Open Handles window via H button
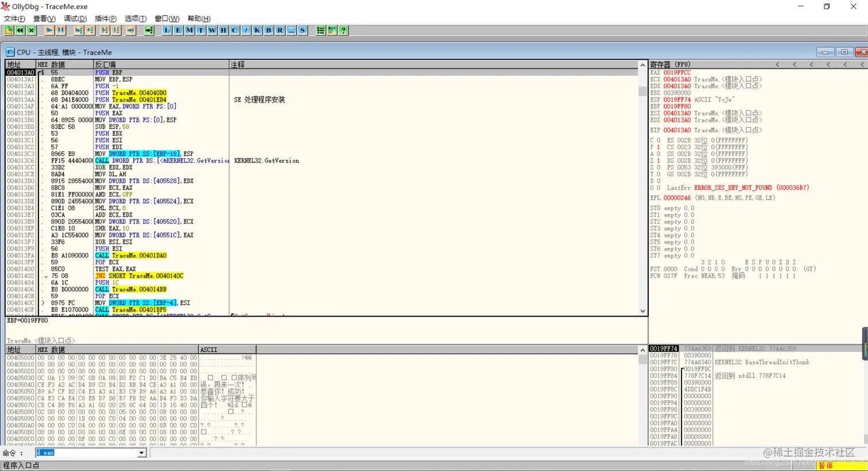 tap(223, 30)
